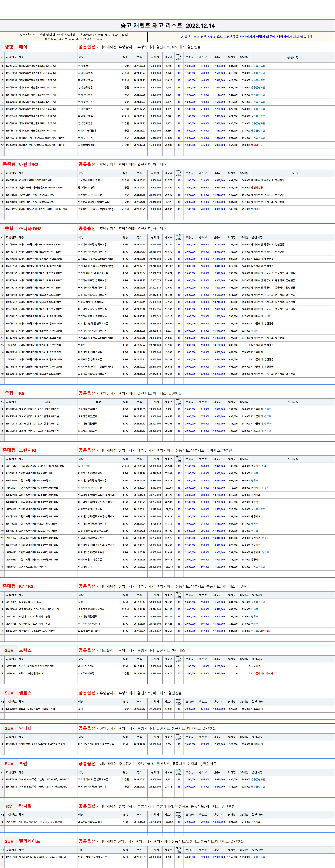Select the color cell '타임리스블랙/블랙원톤'
This screenshot has width=335, height=868.
90,473
